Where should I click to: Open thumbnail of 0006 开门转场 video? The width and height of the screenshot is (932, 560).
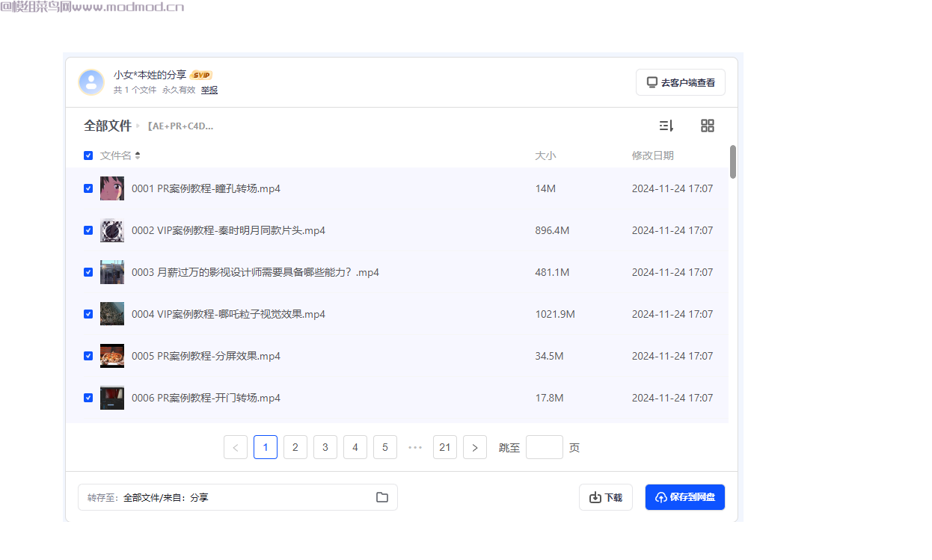112,398
